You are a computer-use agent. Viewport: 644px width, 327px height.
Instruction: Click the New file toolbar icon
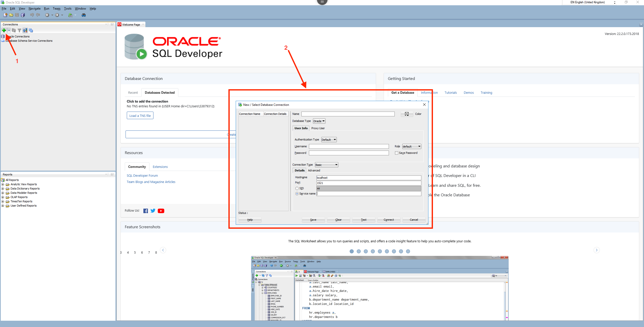5,15
